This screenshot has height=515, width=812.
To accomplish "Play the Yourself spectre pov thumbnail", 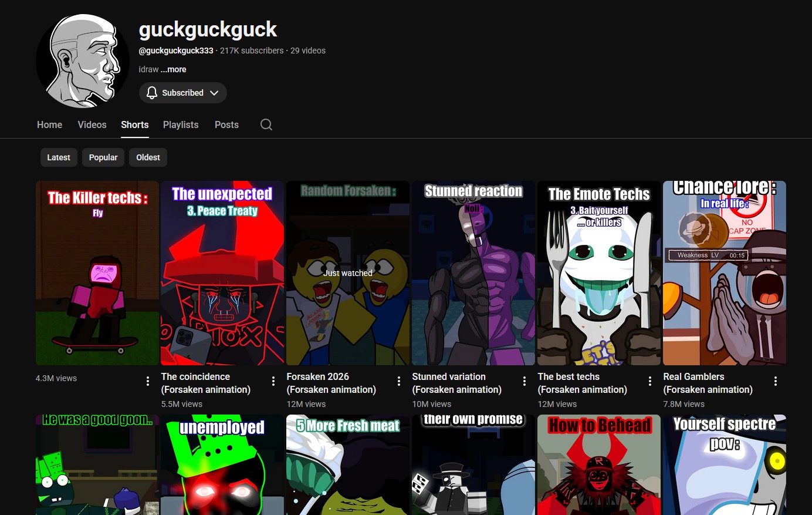I will pos(725,465).
